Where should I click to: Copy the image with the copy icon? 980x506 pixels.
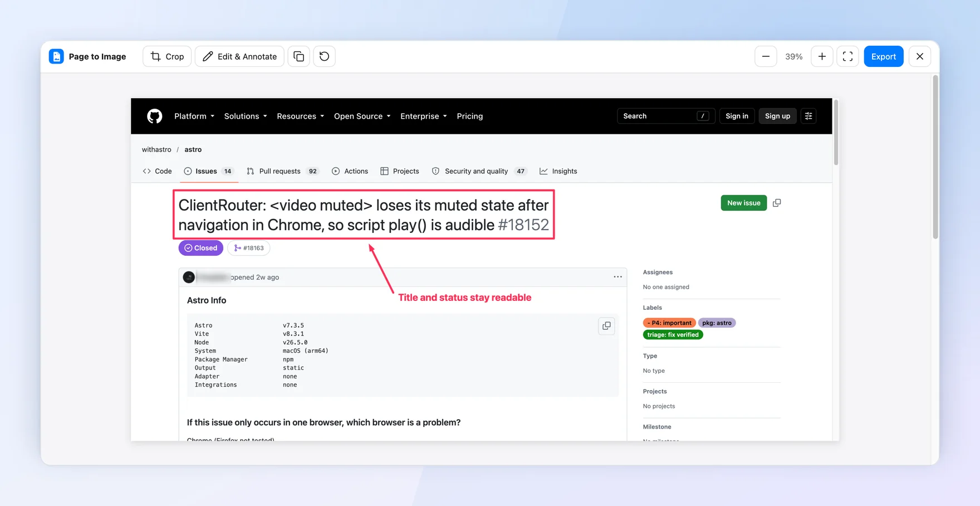298,56
